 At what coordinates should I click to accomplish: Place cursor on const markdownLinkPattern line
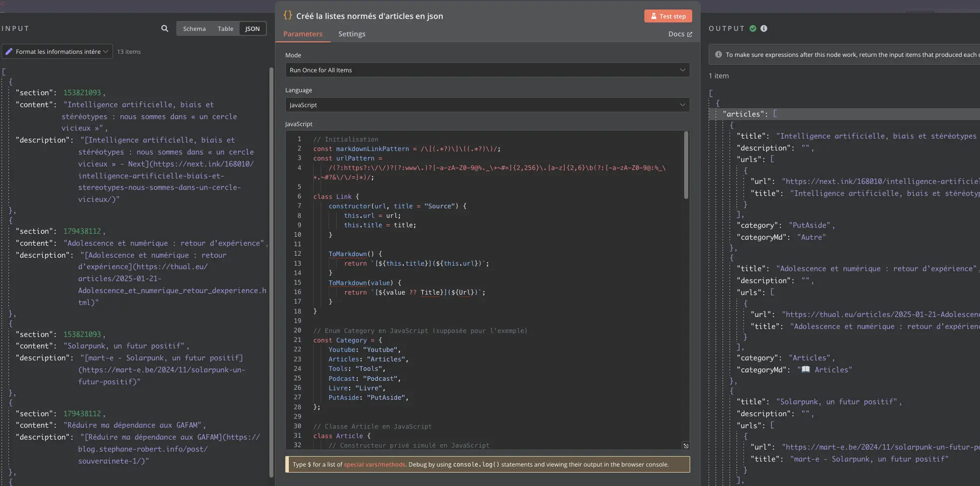[x=407, y=149]
